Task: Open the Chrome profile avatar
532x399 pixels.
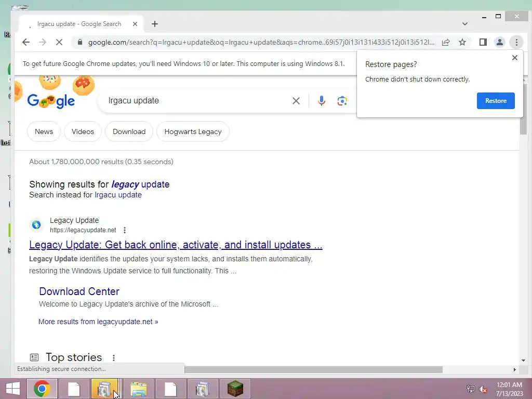Action: click(499, 42)
